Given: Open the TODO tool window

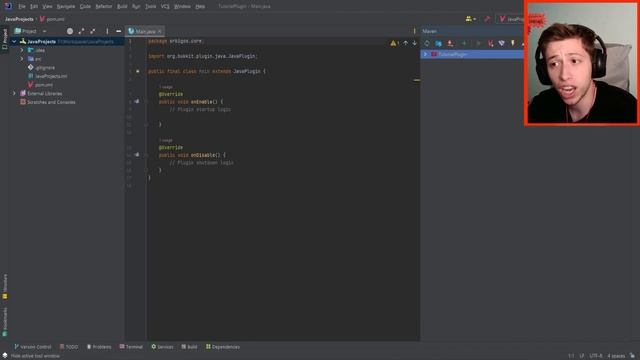Looking at the screenshot, I should point(69,347).
